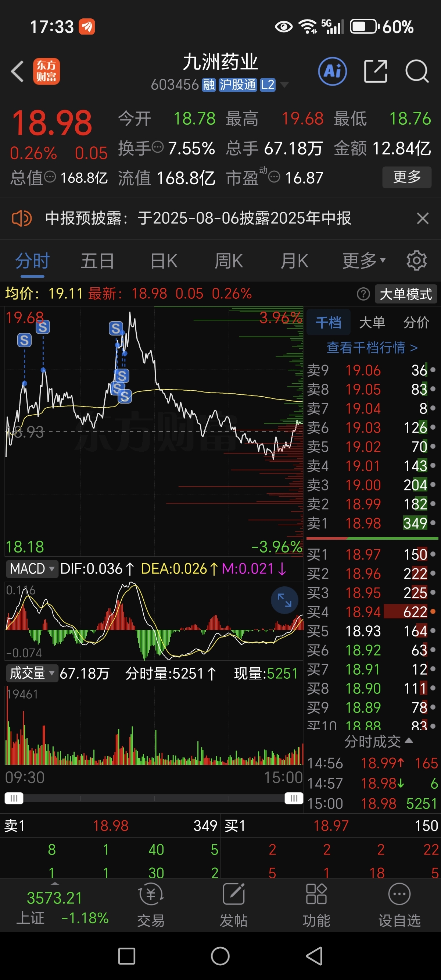
Task: Tap the 市盈 info circle icon
Action: [x=275, y=177]
